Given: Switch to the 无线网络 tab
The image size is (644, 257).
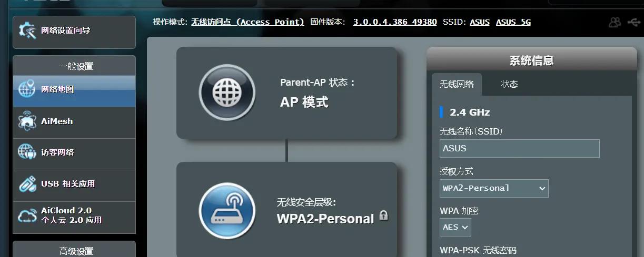Looking at the screenshot, I should point(457,84).
